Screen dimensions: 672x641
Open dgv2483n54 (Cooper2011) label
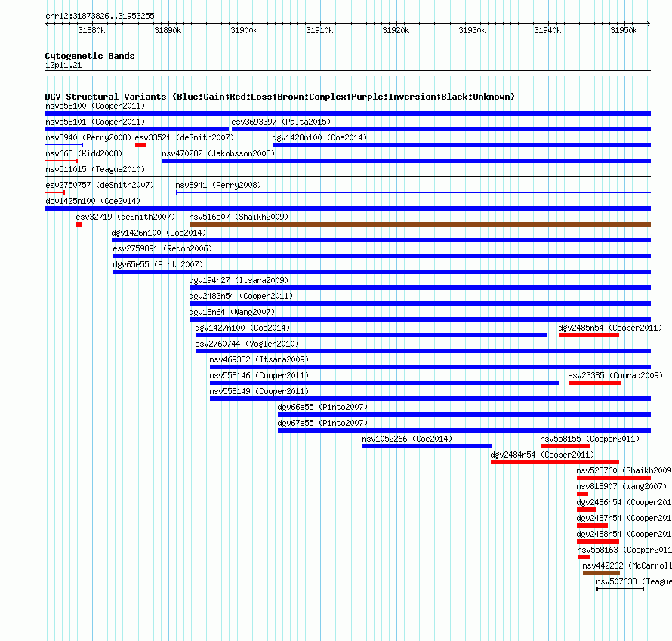pos(241,296)
